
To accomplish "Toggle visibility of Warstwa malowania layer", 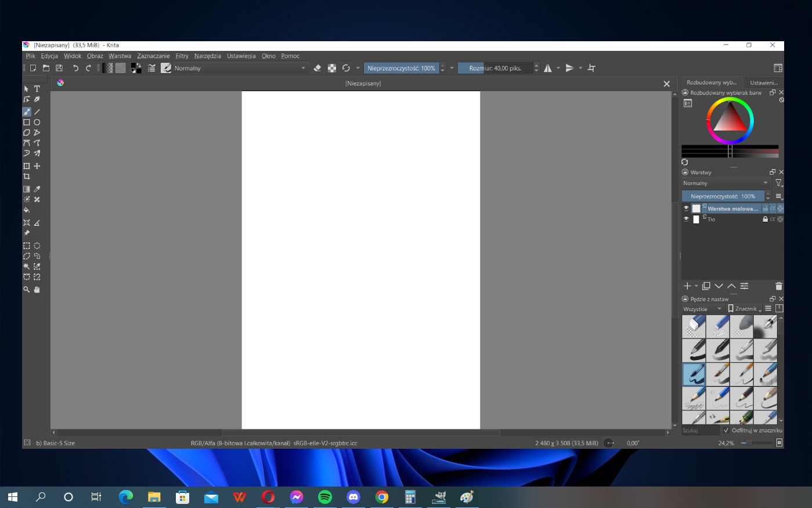I will [x=686, y=208].
